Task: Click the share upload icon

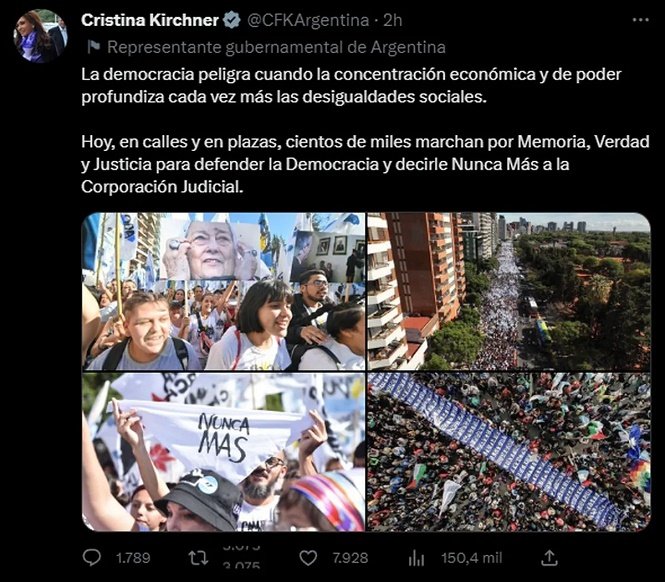Action: 549,558
